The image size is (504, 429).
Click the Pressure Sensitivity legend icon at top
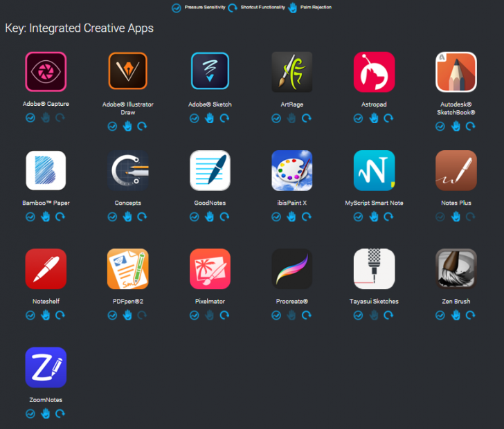tap(176, 8)
